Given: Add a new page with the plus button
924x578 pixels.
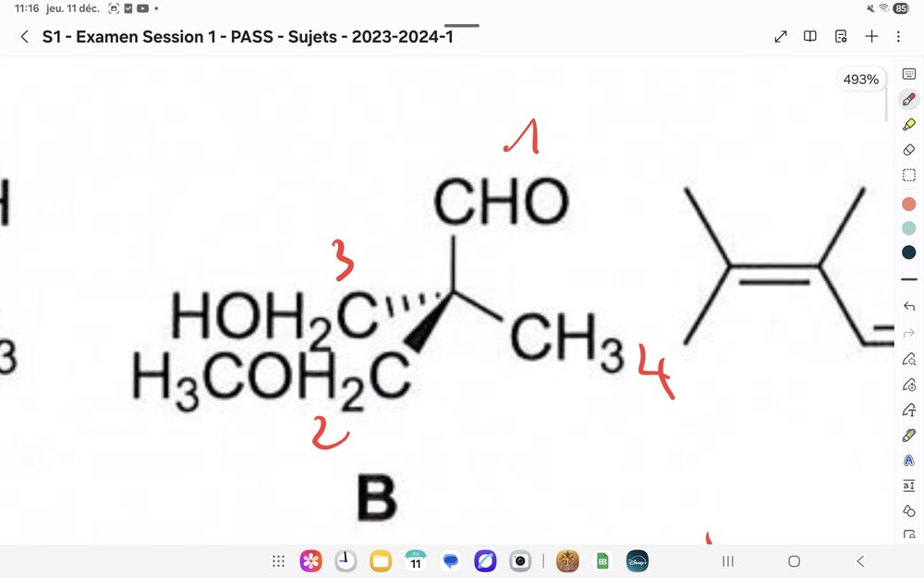Looking at the screenshot, I should coord(871,36).
